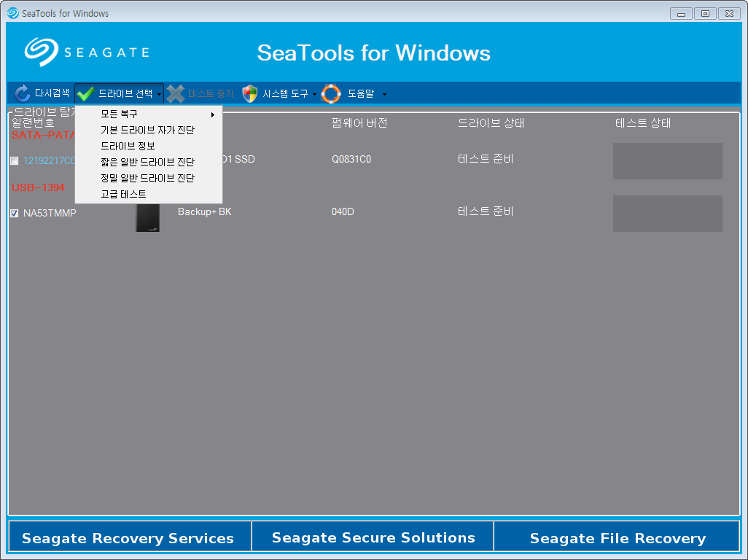The width and height of the screenshot is (748, 560).
Task: Open Seagate Recovery Services button
Action: tap(130, 537)
